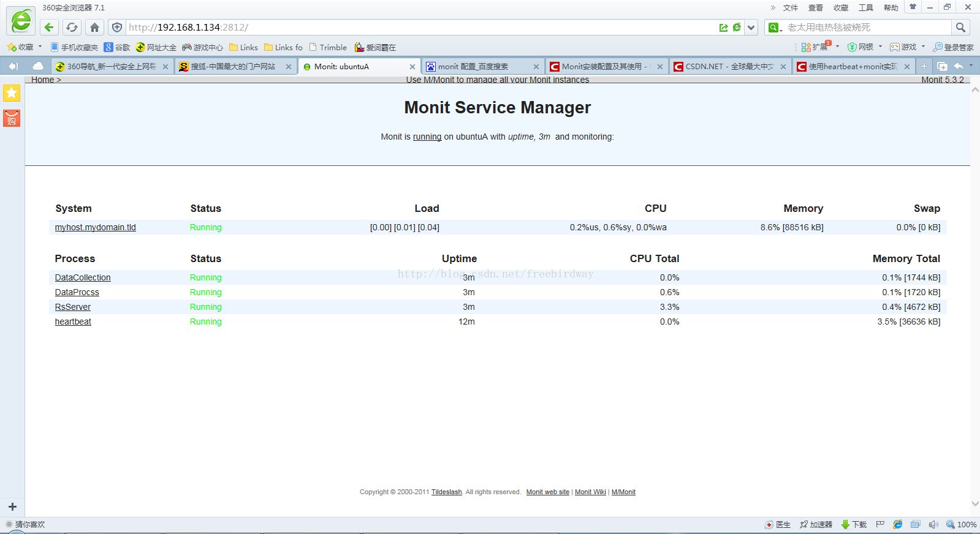Click the search magnifier button

960,28
